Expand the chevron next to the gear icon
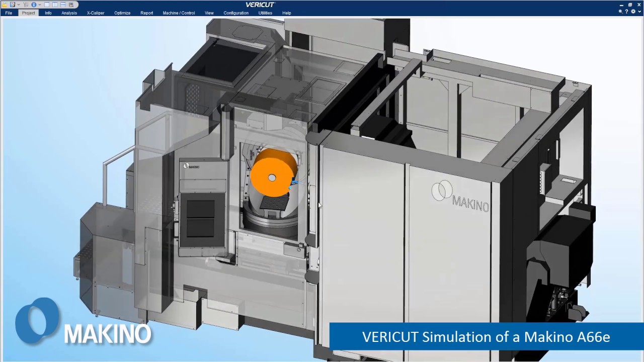The height and width of the screenshot is (362, 644). point(639,12)
